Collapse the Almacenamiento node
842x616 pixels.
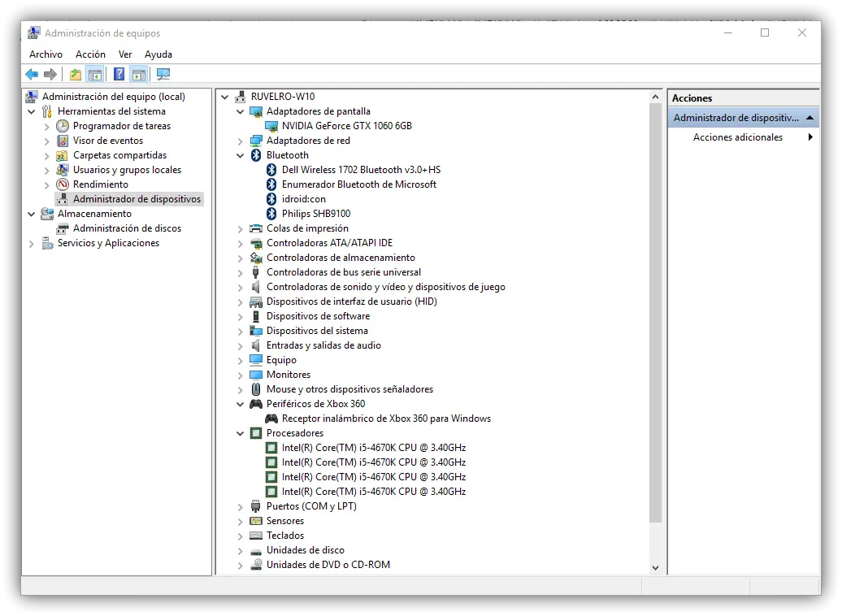coord(32,215)
